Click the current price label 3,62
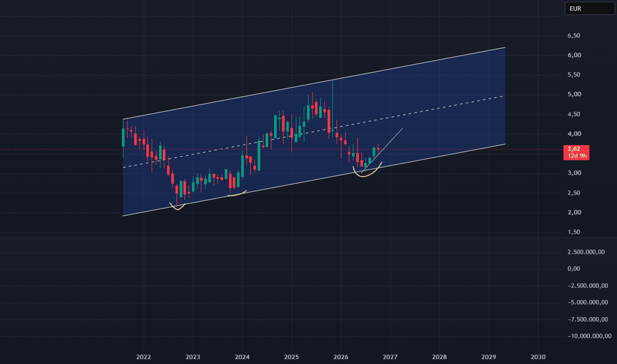This screenshot has width=617, height=364. [574, 149]
